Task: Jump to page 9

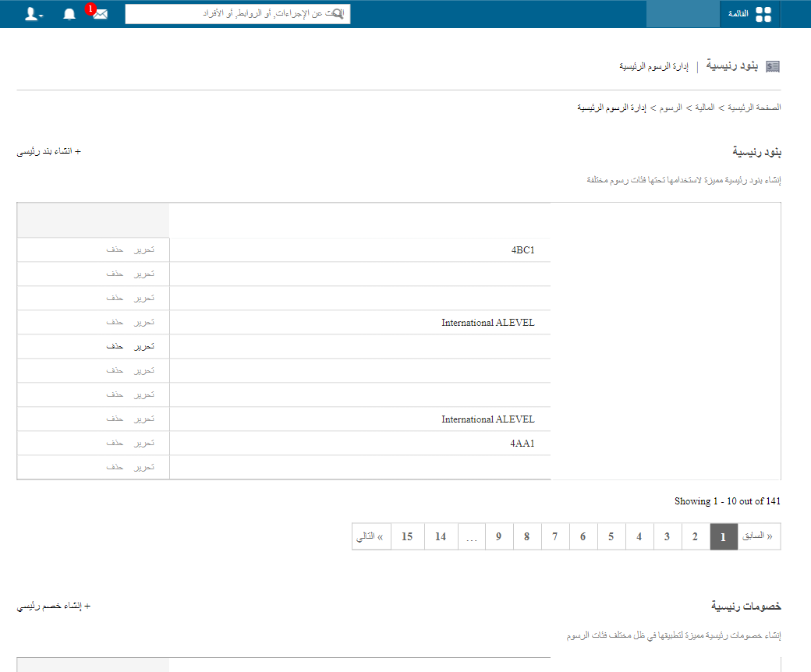Action: (x=499, y=536)
